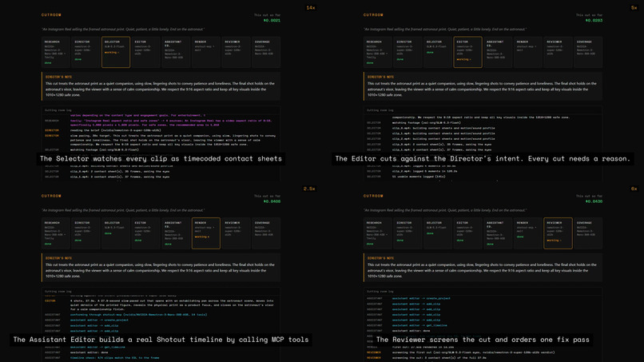Open Render card in the $0.0021 panel
Image resolution: width=644 pixels, height=362 pixels.
(206, 52)
